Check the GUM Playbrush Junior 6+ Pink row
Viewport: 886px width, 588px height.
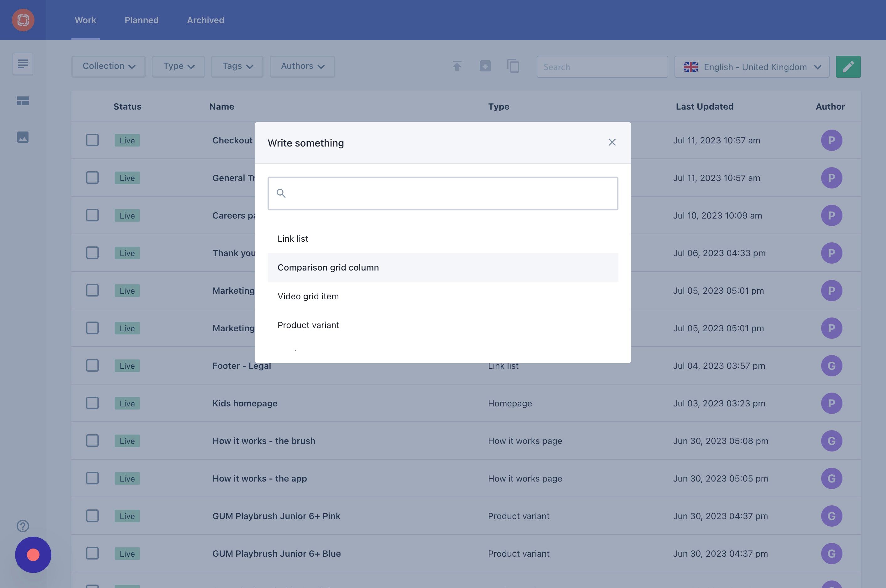pyautogui.click(x=92, y=516)
